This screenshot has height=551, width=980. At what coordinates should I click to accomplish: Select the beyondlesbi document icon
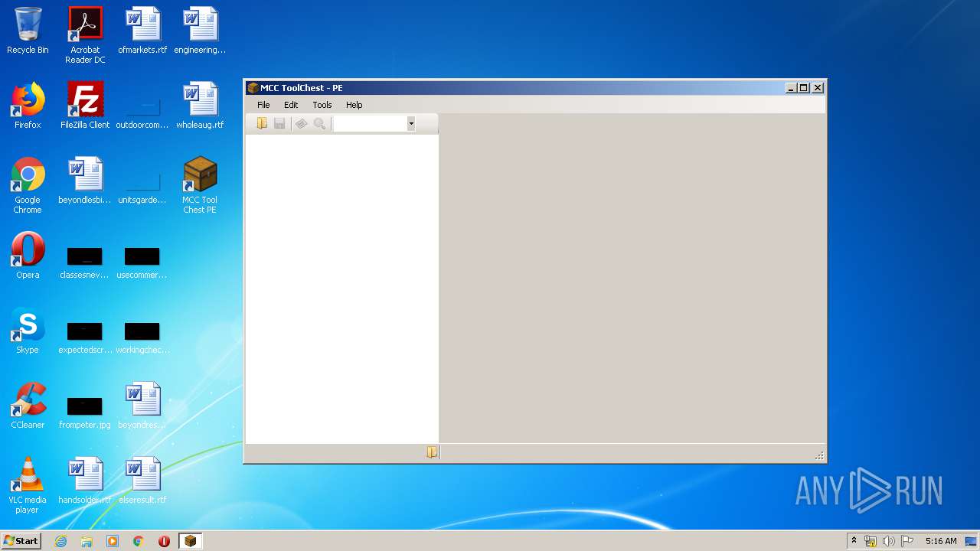click(85, 181)
